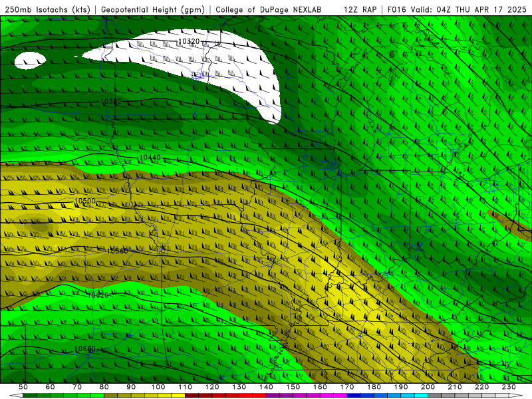Click the 10440 height contour label
The width and height of the screenshot is (532, 399).
150,158
